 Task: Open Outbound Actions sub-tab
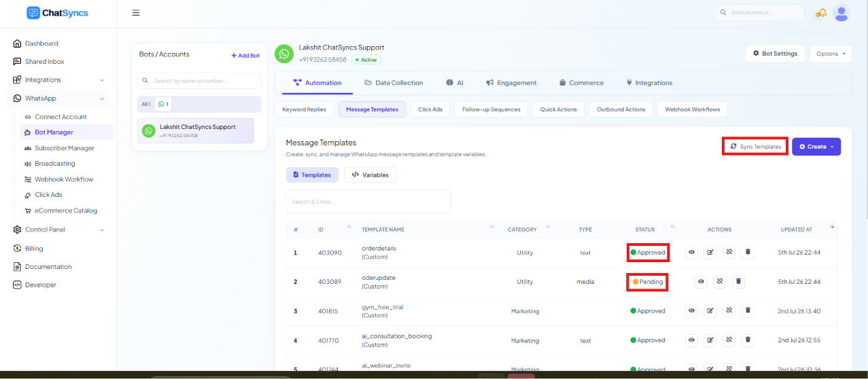pos(621,109)
